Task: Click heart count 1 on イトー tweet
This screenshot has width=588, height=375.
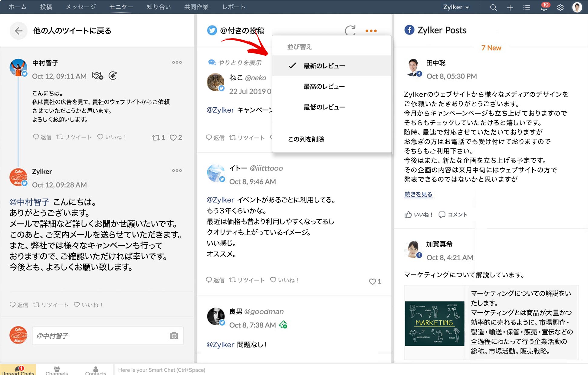Action: (x=375, y=281)
